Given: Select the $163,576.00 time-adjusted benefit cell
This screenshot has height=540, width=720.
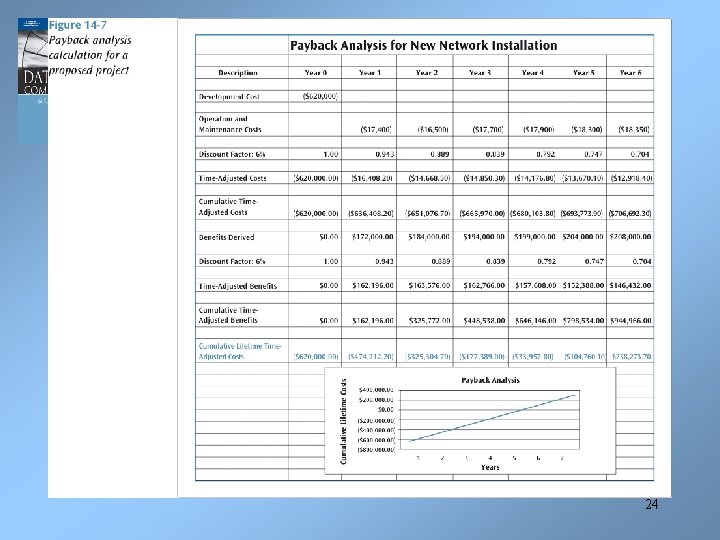Looking at the screenshot, I should (x=429, y=286).
